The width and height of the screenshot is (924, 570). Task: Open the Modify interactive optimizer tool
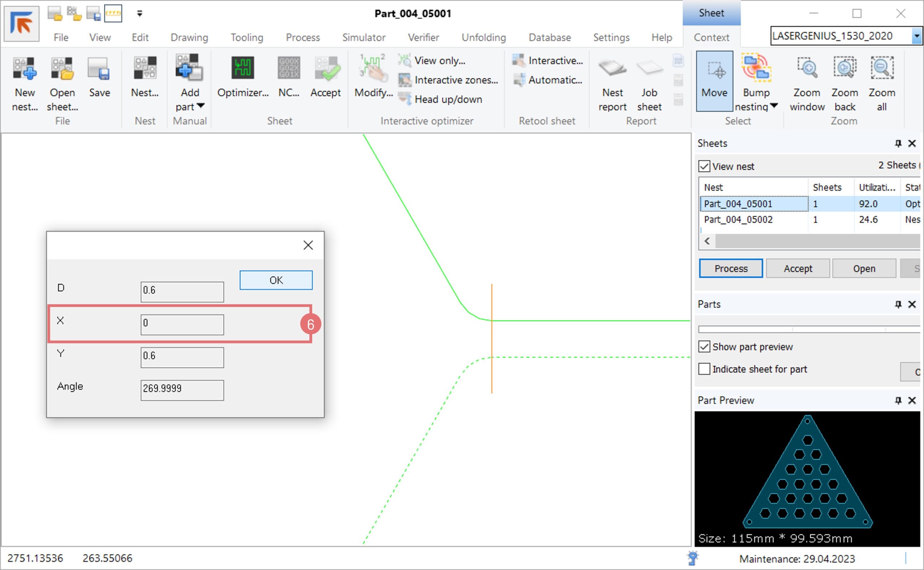pos(373,69)
